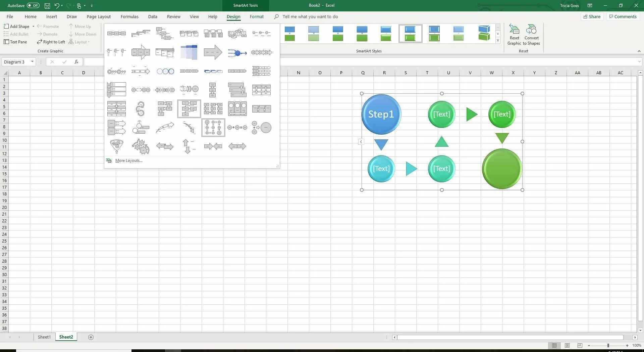Select Step1 blue circle shape
644x352 pixels.
pyautogui.click(x=381, y=114)
